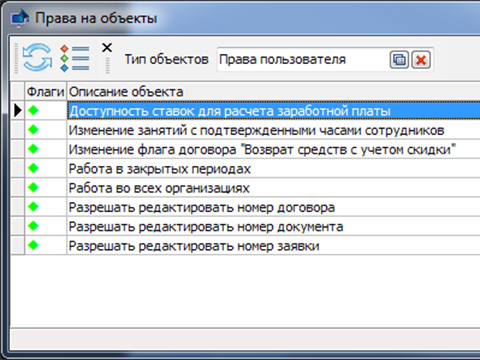Toggle green flag for номер документа row
The width and height of the screenshot is (480, 360).
click(x=33, y=226)
